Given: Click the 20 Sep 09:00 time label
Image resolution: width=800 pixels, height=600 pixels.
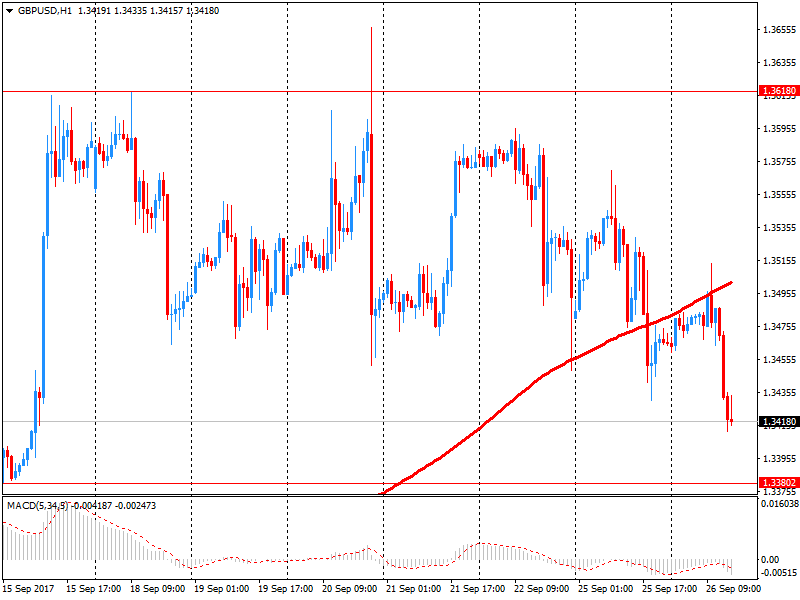Looking at the screenshot, I should (349, 589).
